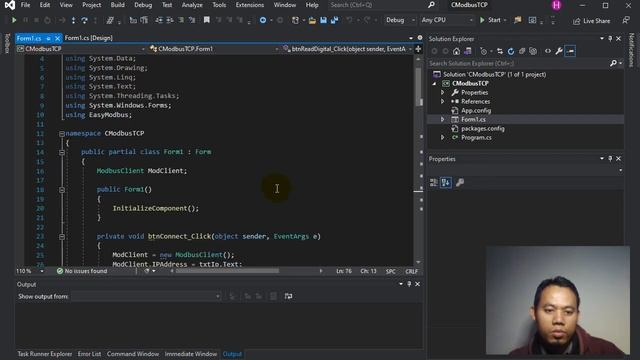
Task: Select packages.config in Solution Explorer
Action: [483, 129]
